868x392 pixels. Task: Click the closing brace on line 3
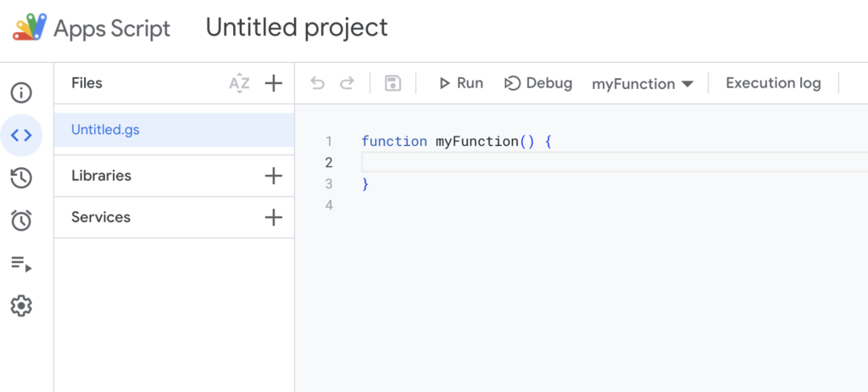point(364,184)
